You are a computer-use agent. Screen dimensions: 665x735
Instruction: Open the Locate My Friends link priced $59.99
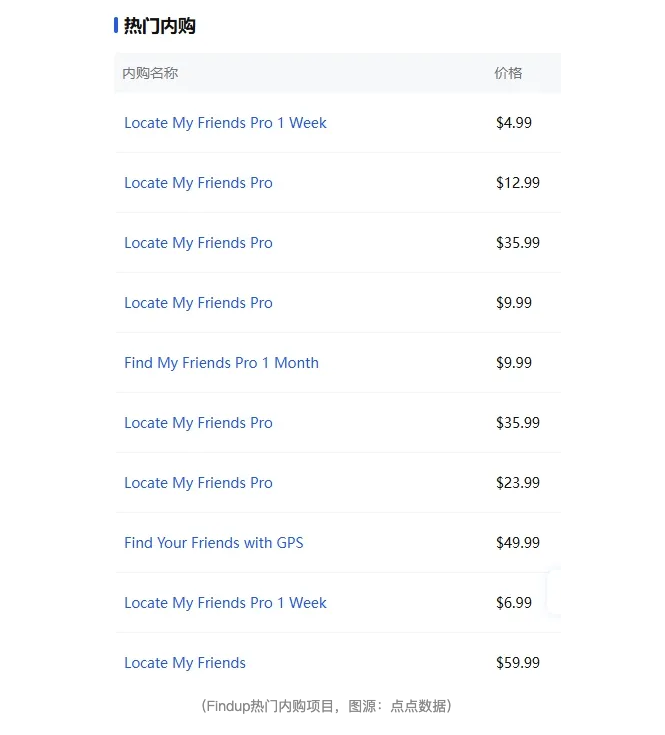[185, 663]
